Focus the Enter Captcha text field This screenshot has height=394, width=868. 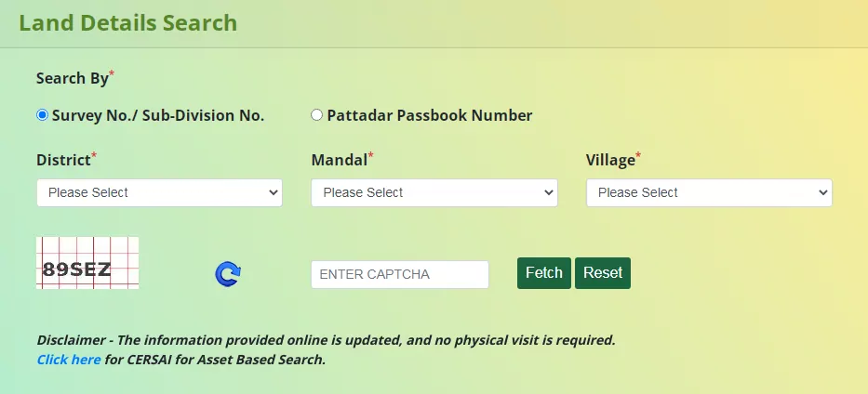[x=400, y=275]
